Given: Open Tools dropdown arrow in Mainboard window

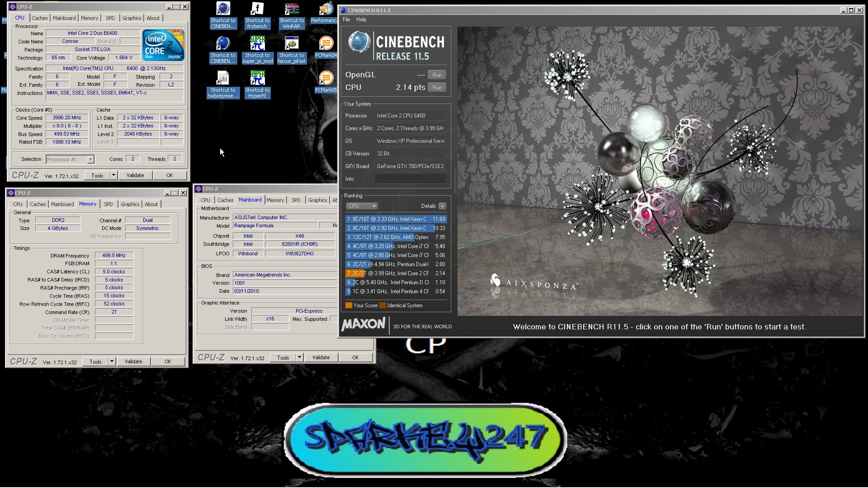Looking at the screenshot, I should point(299,357).
